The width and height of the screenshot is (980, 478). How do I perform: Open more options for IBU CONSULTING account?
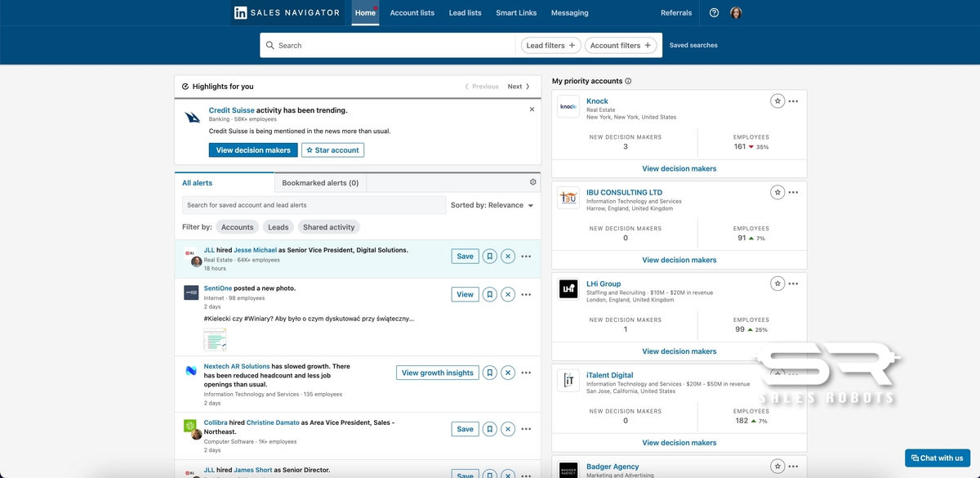(793, 192)
